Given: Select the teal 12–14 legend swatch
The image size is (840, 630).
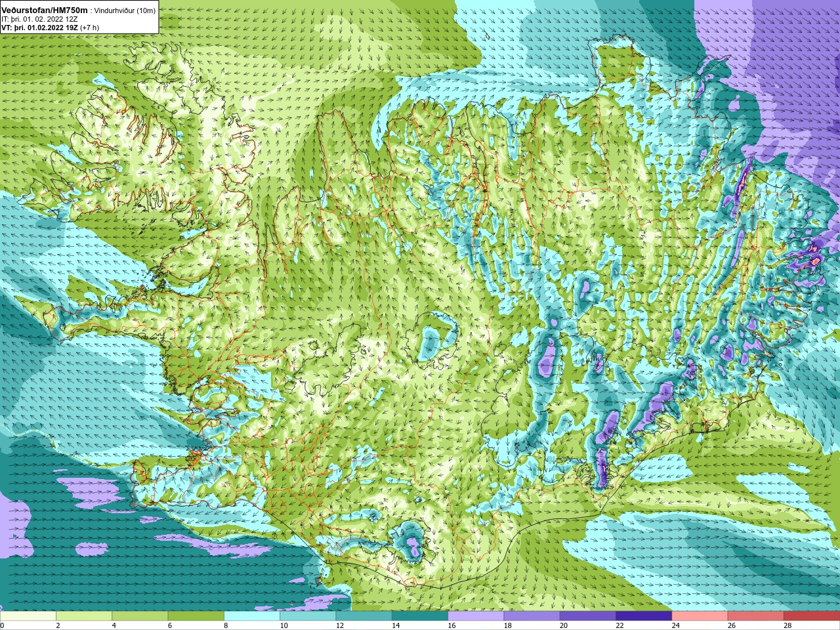Looking at the screenshot, I should click(364, 616).
